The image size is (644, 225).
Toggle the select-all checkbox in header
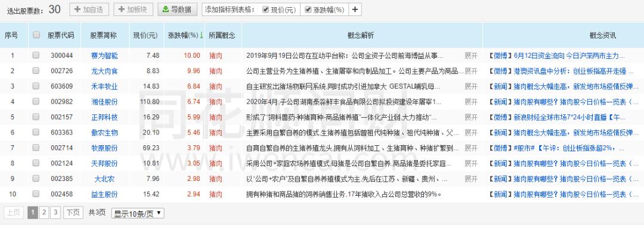pyautogui.click(x=36, y=35)
